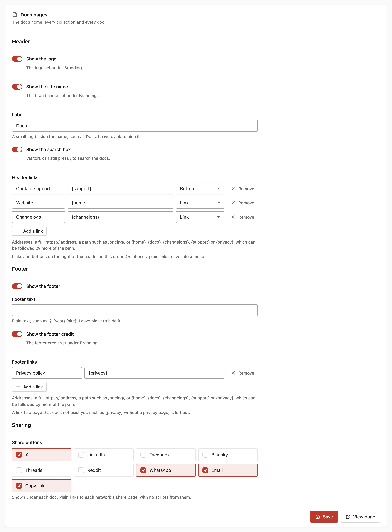Click "The logo set under Branding." text
The height and width of the screenshot is (532, 392).
[x=54, y=68]
